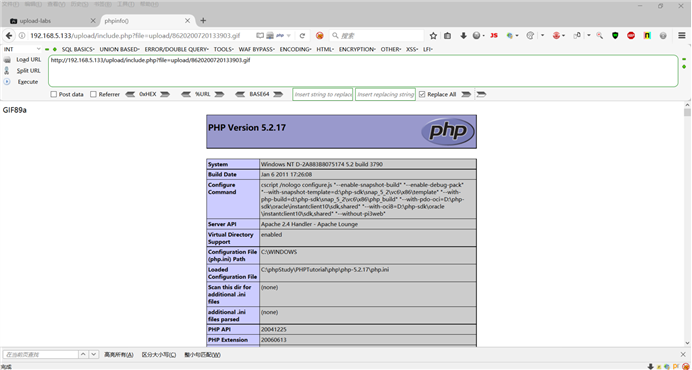Open the HTML dropdown in HackBar

[x=325, y=49]
